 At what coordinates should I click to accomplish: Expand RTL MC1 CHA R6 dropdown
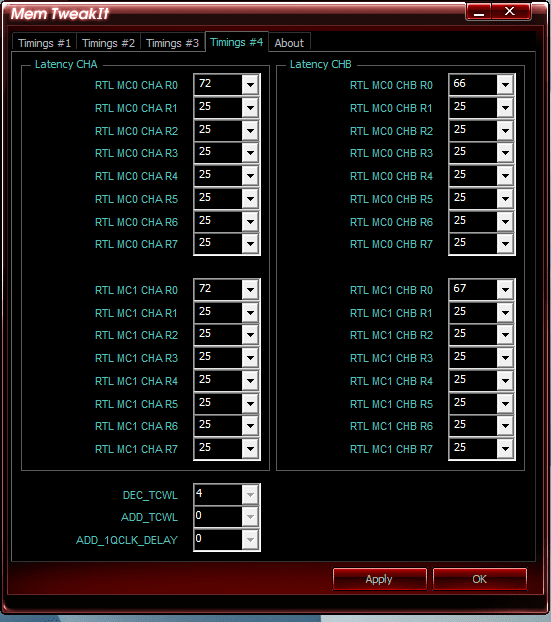tap(250, 426)
